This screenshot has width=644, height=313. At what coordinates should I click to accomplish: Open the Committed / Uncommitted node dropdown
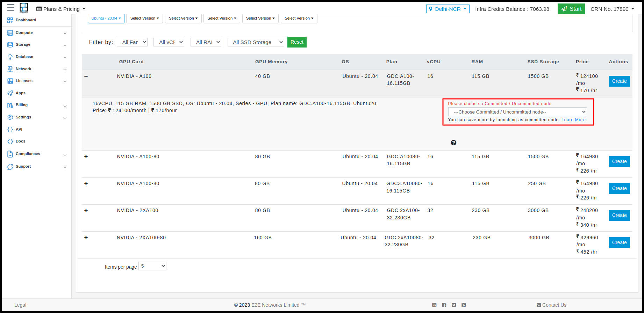[x=517, y=112]
